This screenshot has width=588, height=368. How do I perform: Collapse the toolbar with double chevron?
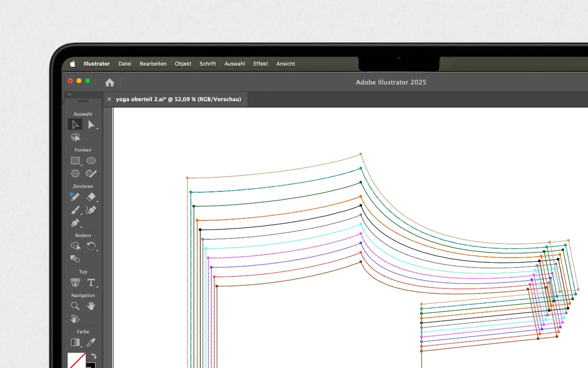(x=70, y=94)
